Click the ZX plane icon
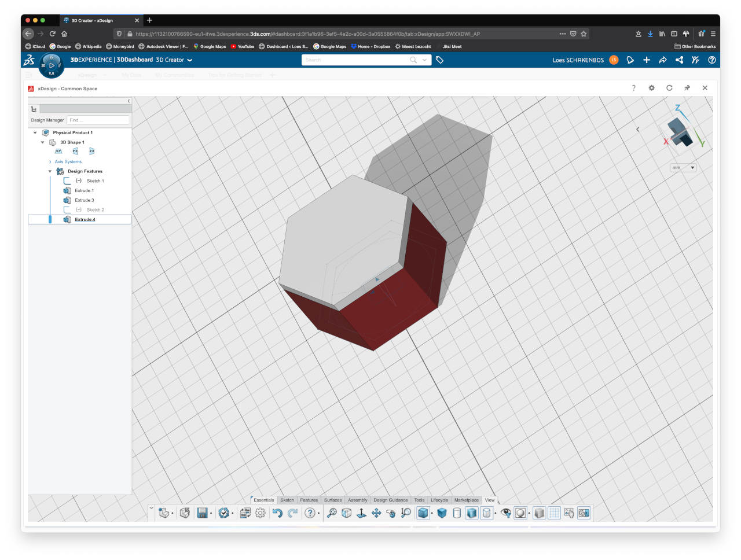The width and height of the screenshot is (741, 560). click(x=91, y=152)
